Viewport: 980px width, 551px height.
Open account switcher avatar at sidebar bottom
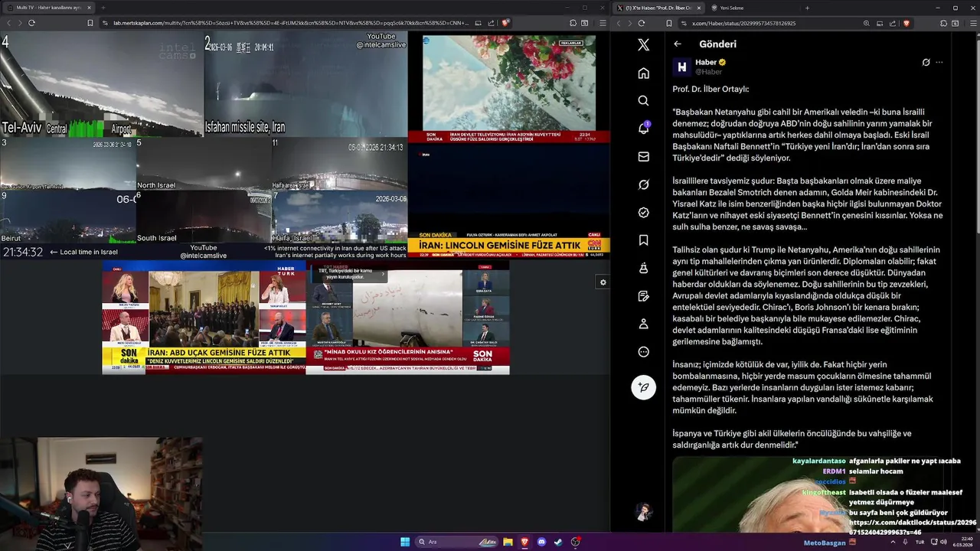[643, 511]
